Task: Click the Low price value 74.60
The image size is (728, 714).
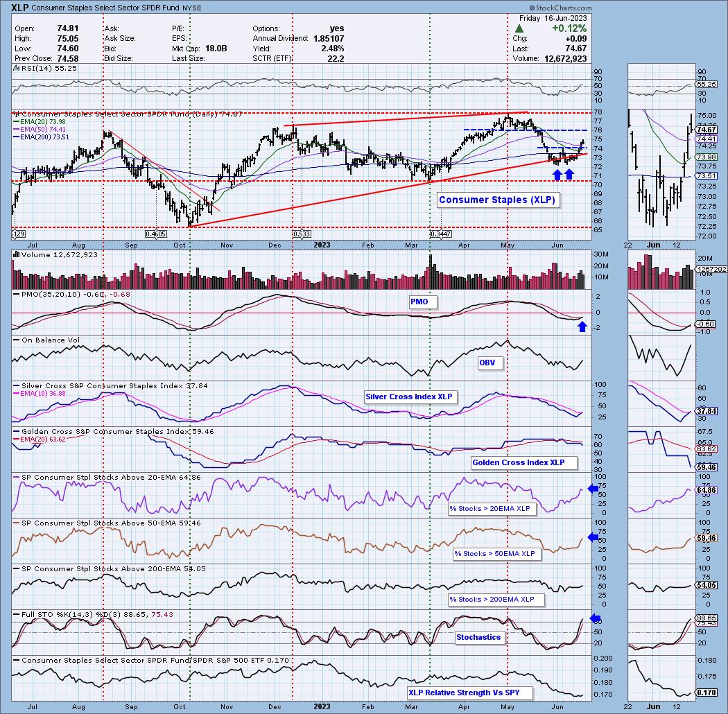Action: click(x=68, y=49)
